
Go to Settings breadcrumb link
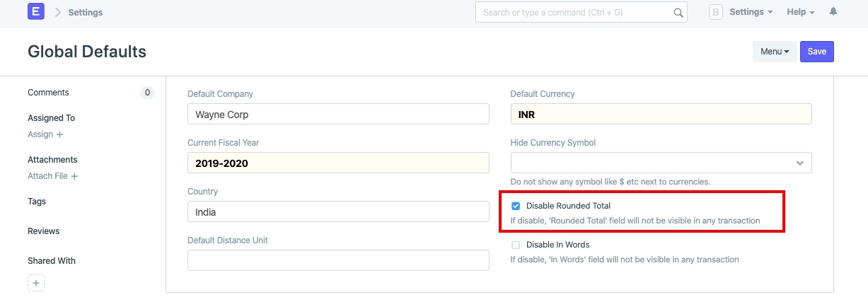click(85, 13)
